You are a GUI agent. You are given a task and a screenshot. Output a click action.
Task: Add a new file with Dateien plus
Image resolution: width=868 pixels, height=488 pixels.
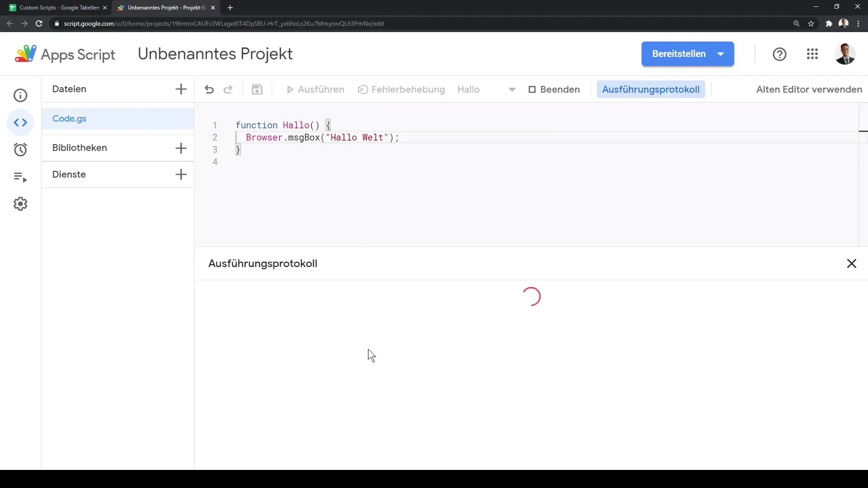[181, 89]
